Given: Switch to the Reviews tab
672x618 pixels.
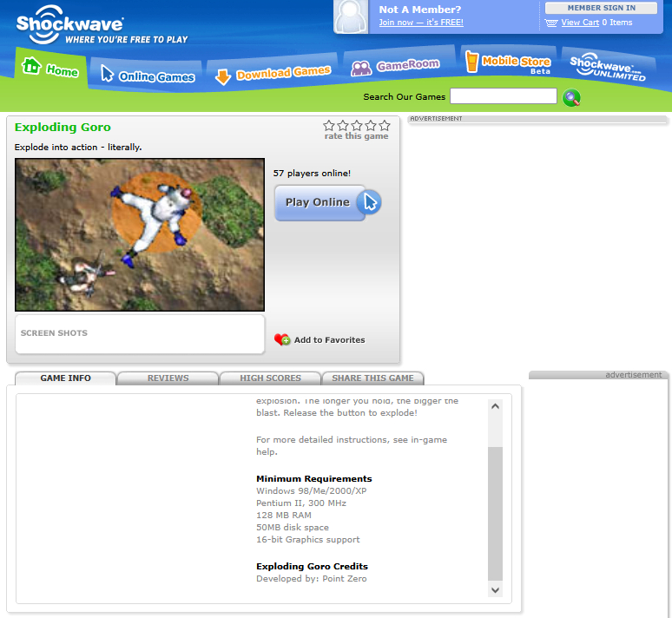Looking at the screenshot, I should pos(168,378).
